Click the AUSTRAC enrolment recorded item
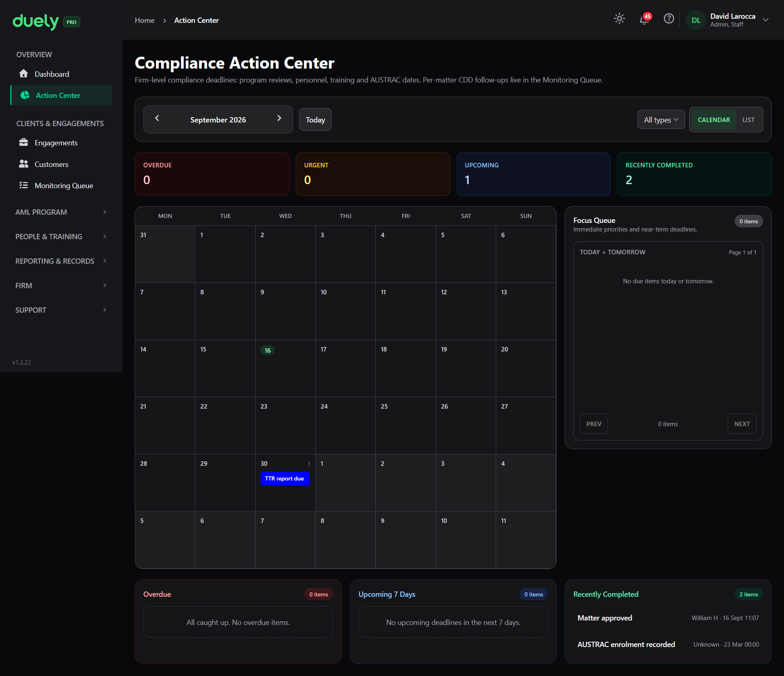 668,644
